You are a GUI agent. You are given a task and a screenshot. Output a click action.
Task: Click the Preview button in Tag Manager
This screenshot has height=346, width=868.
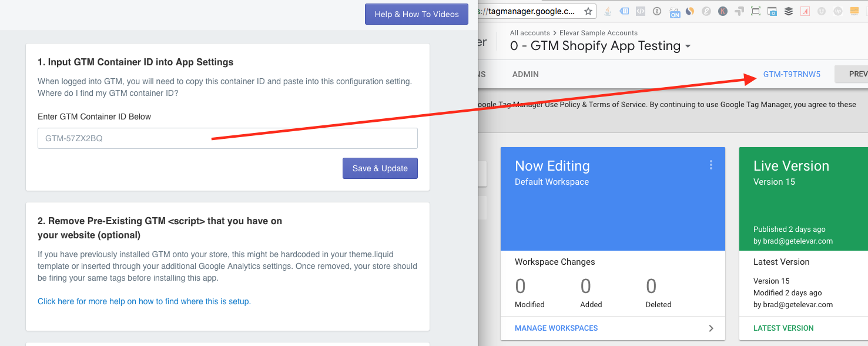852,74
